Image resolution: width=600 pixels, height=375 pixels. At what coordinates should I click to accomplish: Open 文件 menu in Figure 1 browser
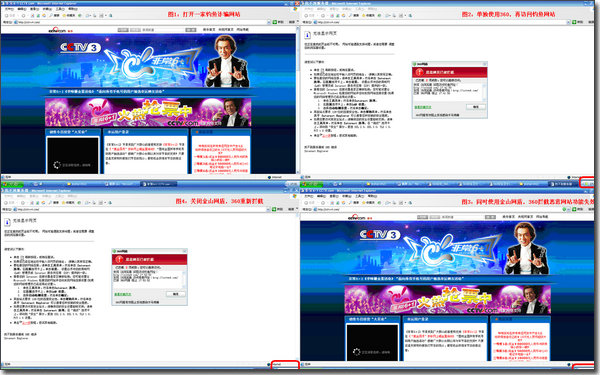(x=9, y=9)
